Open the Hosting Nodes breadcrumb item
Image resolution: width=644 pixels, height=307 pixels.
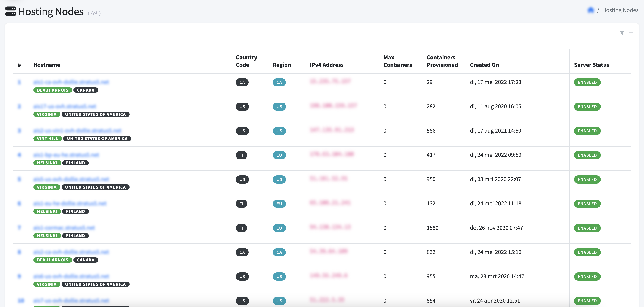(620, 10)
